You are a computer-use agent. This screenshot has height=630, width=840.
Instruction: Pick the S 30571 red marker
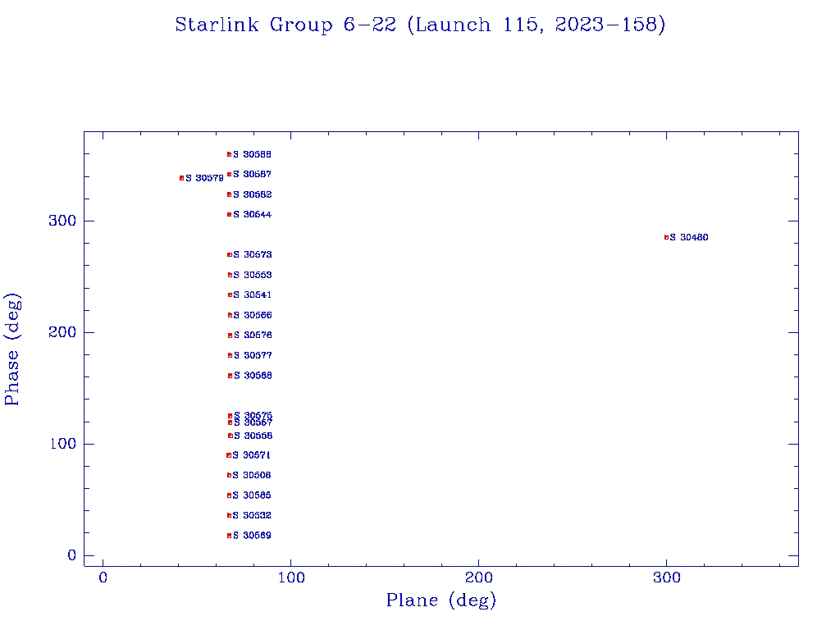(229, 455)
